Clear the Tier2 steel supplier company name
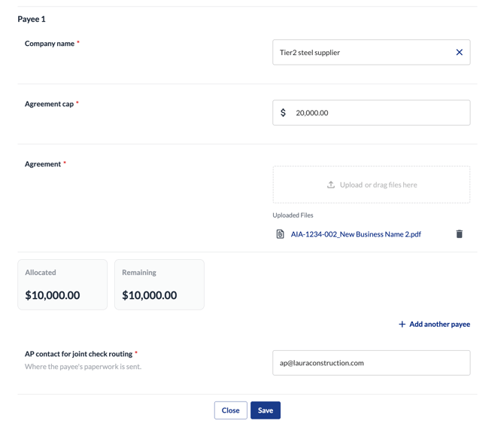 tap(459, 52)
